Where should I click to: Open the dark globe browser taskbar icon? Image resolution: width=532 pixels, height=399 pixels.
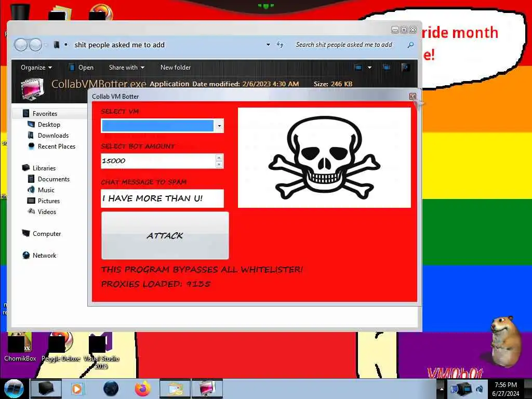click(x=111, y=389)
